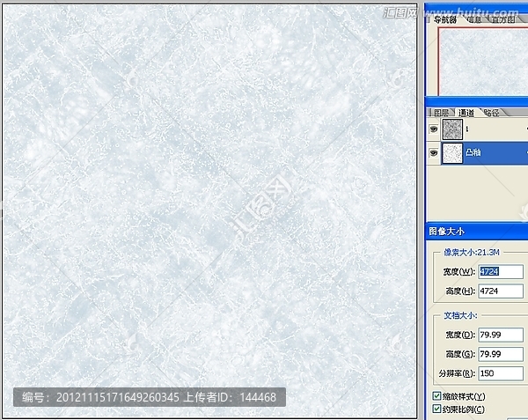Click the pixel 高度(H) field showing 4724

501,291
